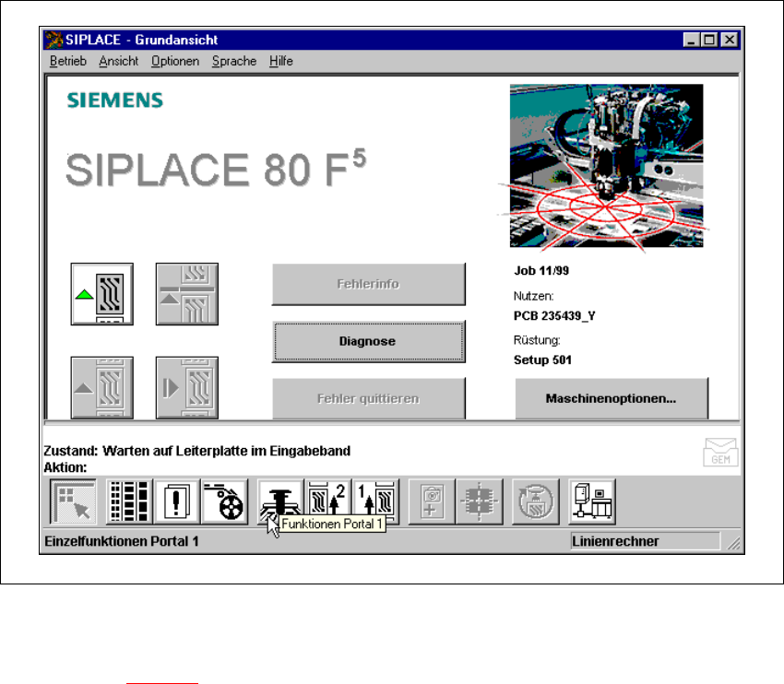Click the SIPLACE title bar icon

click(x=53, y=40)
